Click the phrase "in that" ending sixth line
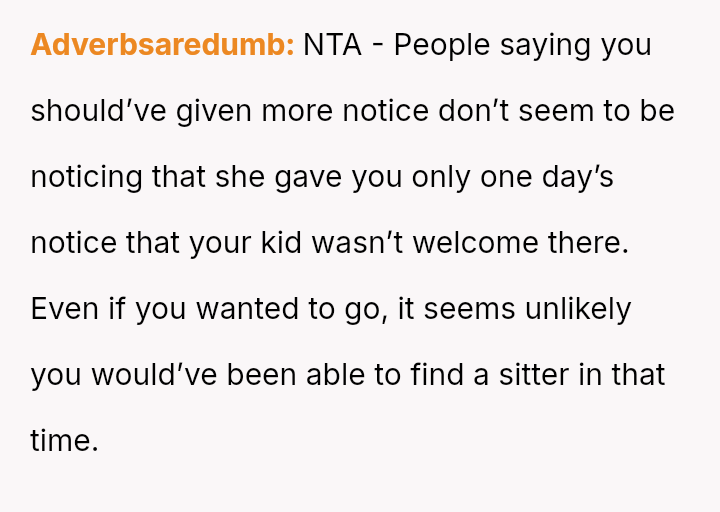Screen dimensions: 720x512 click(630, 375)
